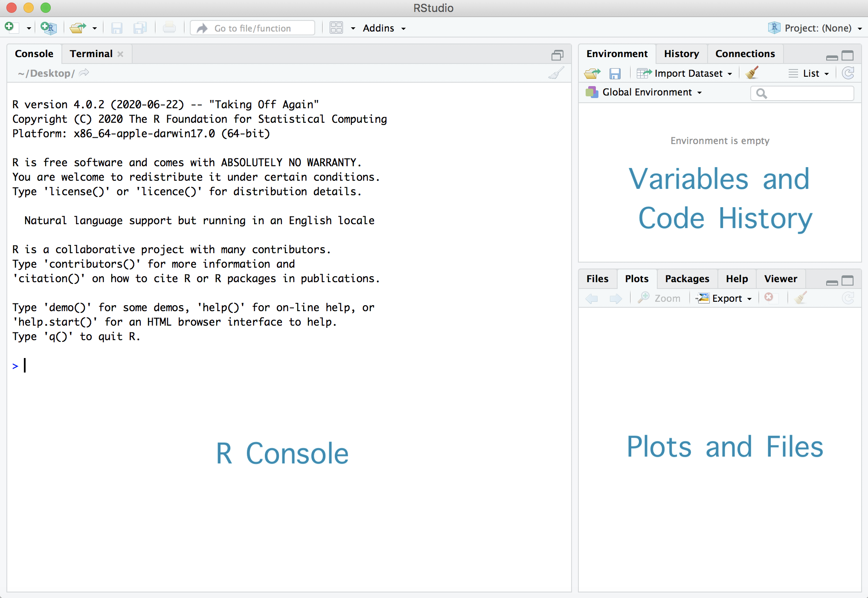This screenshot has height=598, width=868.
Task: Refresh the Environment pane
Action: (x=848, y=73)
